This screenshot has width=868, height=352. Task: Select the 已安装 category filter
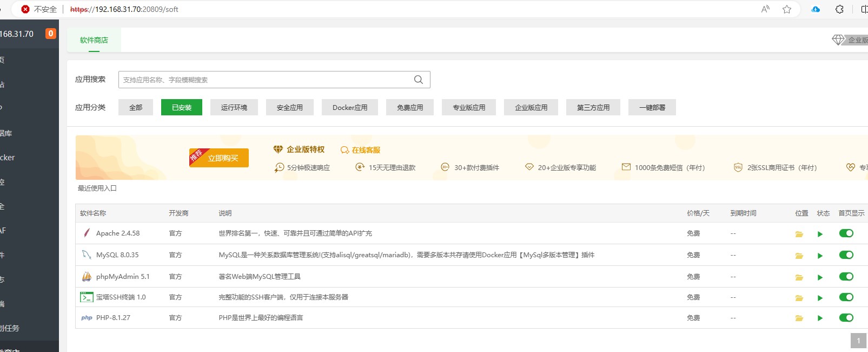click(x=182, y=107)
